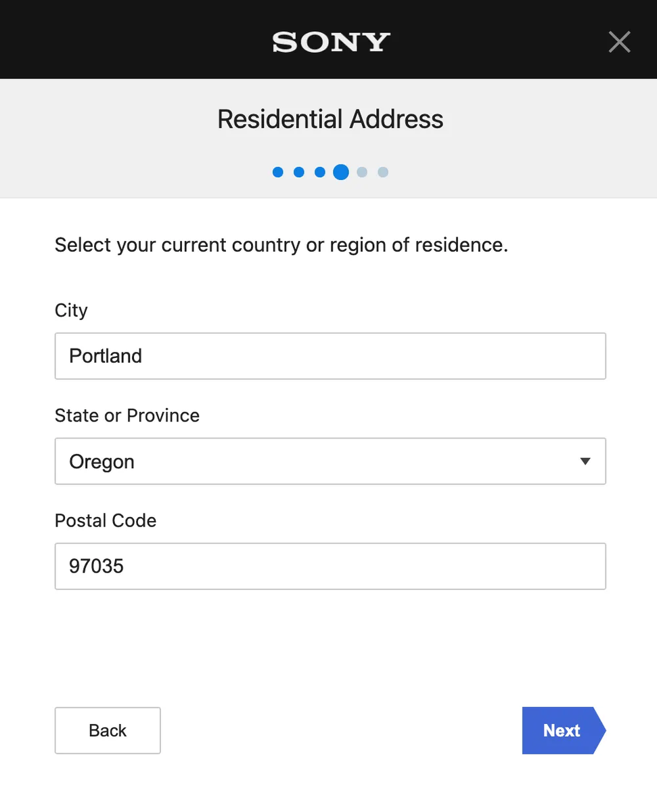Jump to the third progress step dot

pos(320,173)
